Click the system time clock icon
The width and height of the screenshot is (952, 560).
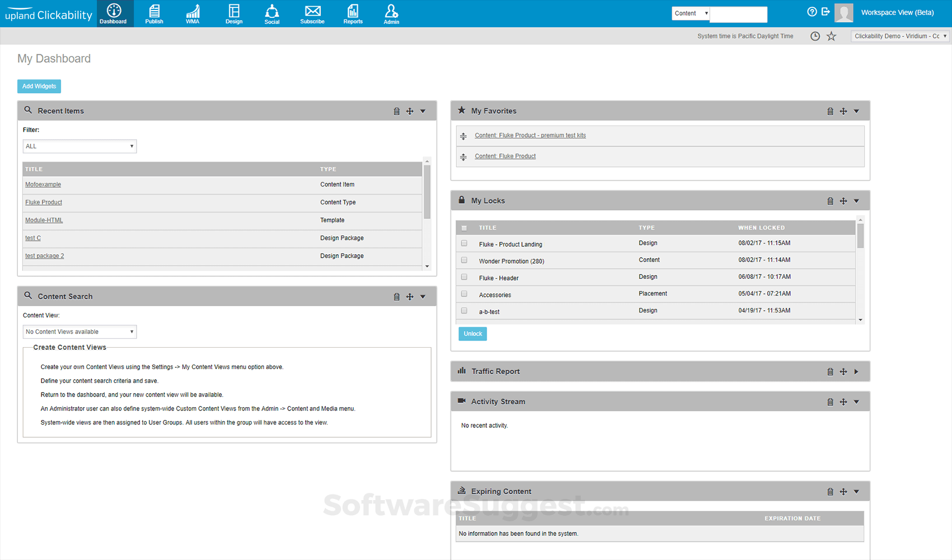tap(815, 36)
